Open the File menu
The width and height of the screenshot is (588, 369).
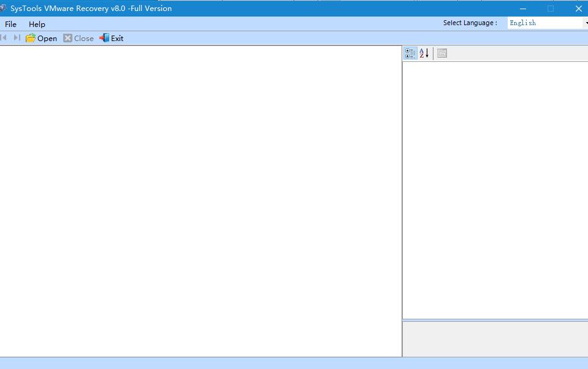coord(10,25)
